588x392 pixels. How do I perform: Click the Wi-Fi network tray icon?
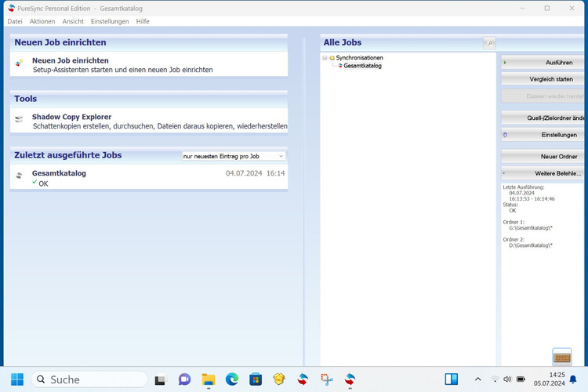pyautogui.click(x=495, y=379)
